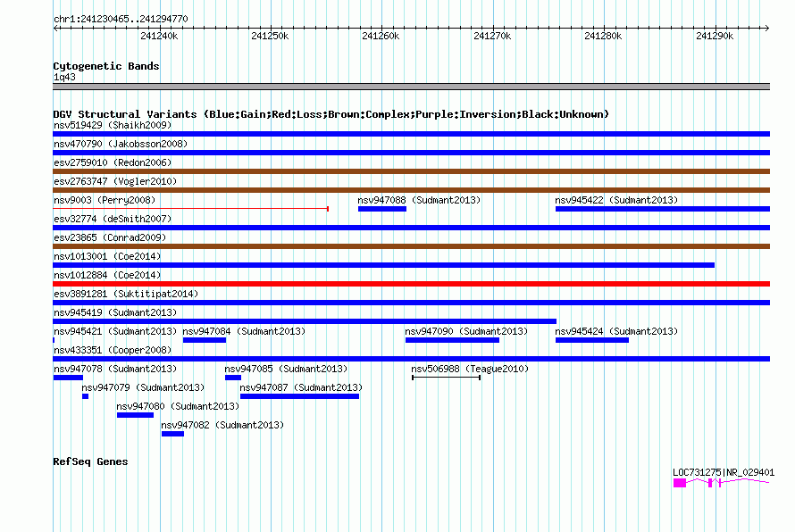Click the nsv945419 (Sudmant2013) label
This screenshot has height=532, width=795.
115,312
